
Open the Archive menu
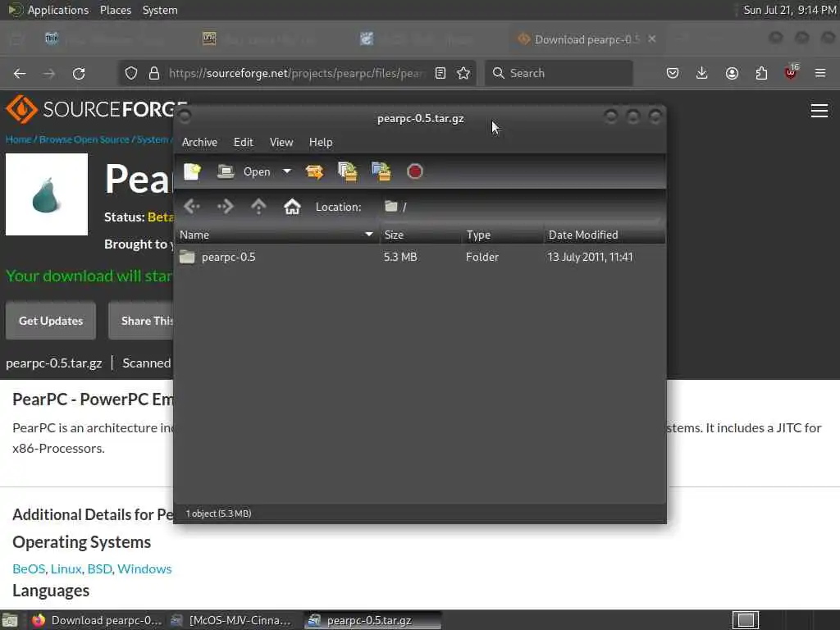click(x=199, y=142)
